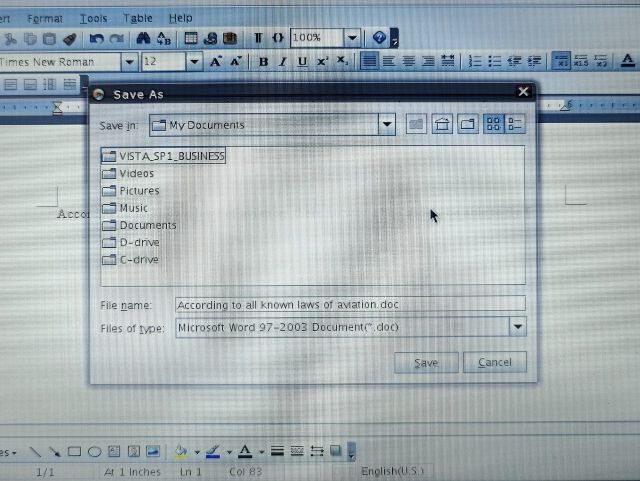
Task: Toggle Italic formatting
Action: 282,62
